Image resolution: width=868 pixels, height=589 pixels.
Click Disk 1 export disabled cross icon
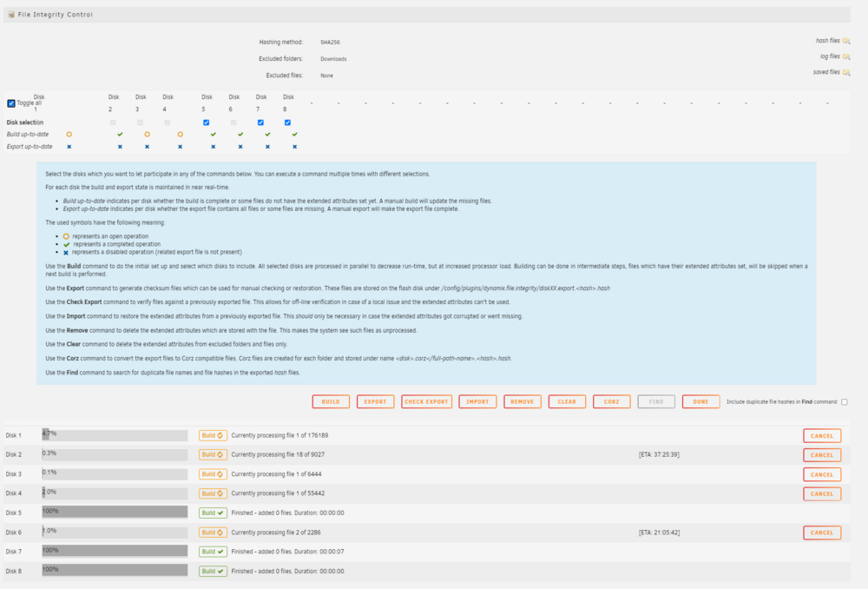pos(69,147)
